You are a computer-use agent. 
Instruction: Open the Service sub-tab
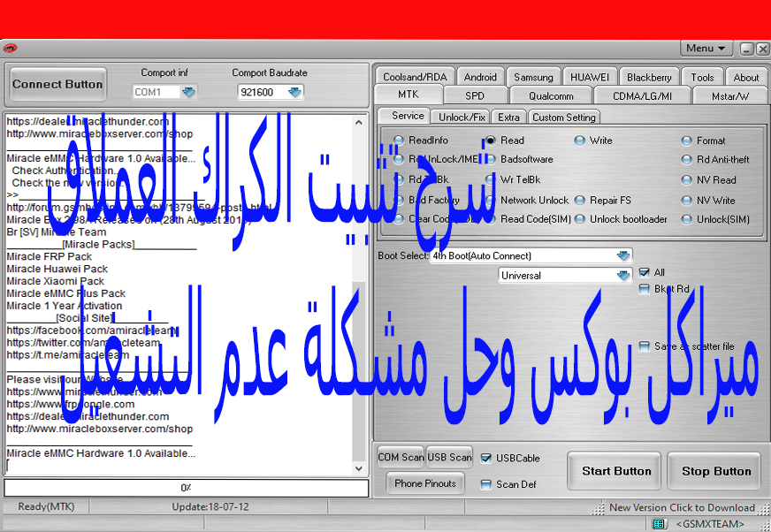[407, 116]
